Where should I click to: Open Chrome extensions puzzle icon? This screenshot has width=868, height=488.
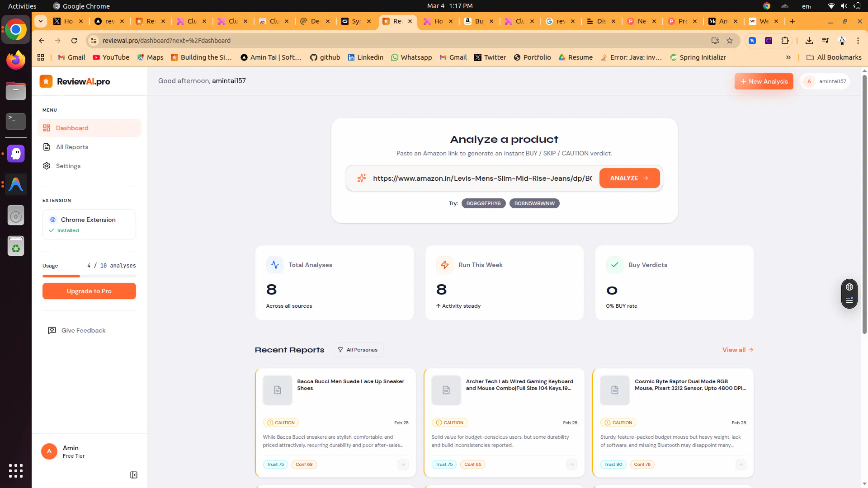(x=785, y=41)
